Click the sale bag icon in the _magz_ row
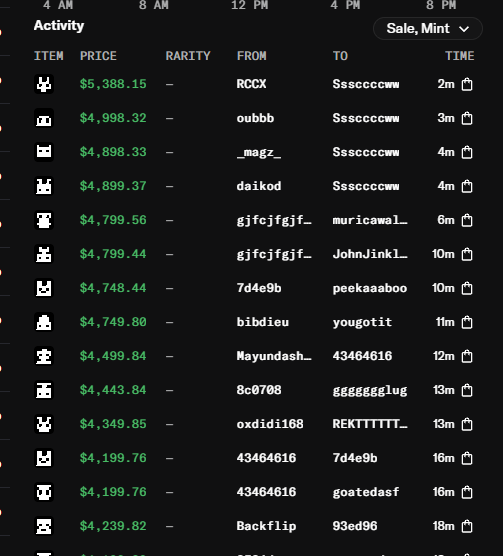The image size is (503, 556). (x=467, y=152)
